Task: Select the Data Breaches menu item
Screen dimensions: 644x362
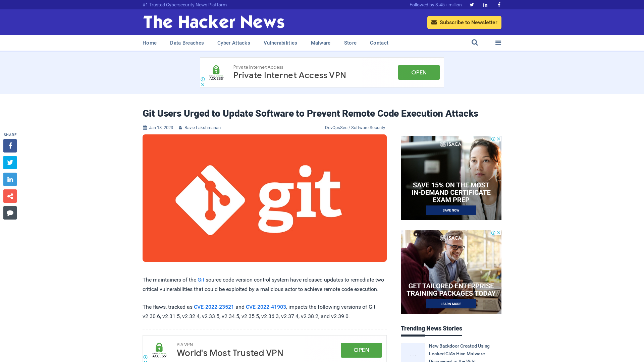Action: click(187, 43)
